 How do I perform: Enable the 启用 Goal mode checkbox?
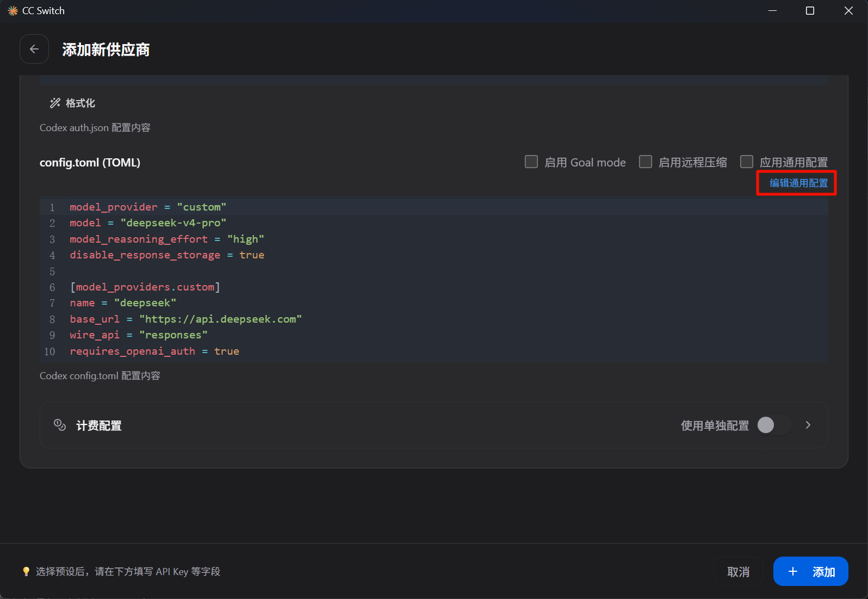click(x=531, y=162)
